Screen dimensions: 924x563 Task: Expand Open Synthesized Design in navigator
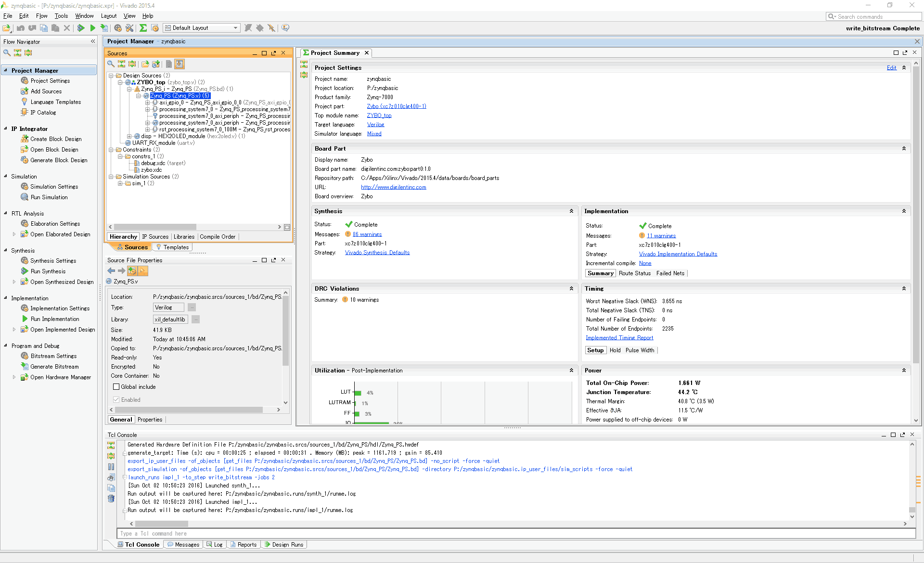pos(14,282)
